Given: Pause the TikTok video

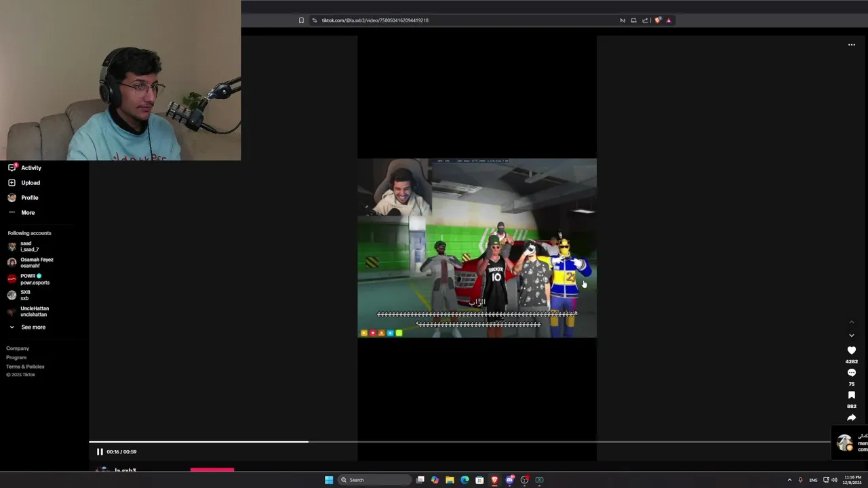Looking at the screenshot, I should coord(100,451).
